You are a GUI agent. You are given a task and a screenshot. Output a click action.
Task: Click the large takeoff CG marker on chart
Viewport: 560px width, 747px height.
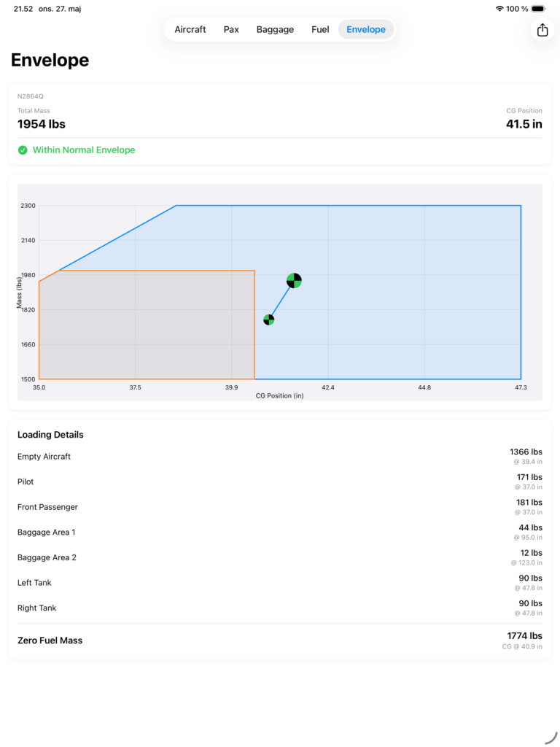pos(294,281)
